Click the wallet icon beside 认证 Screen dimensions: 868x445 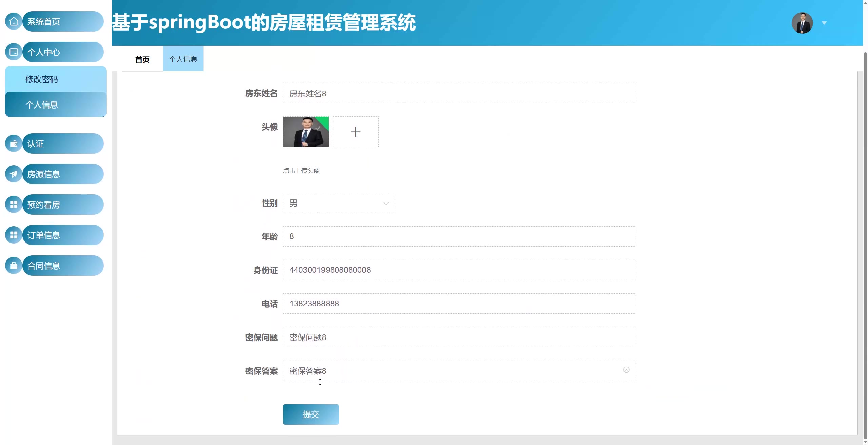click(14, 143)
